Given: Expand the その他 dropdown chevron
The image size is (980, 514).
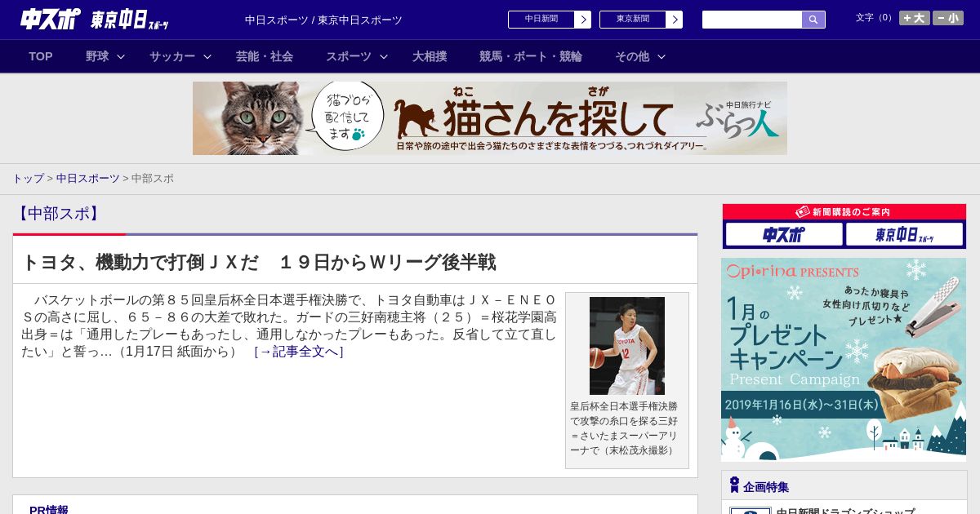Looking at the screenshot, I should (x=661, y=56).
